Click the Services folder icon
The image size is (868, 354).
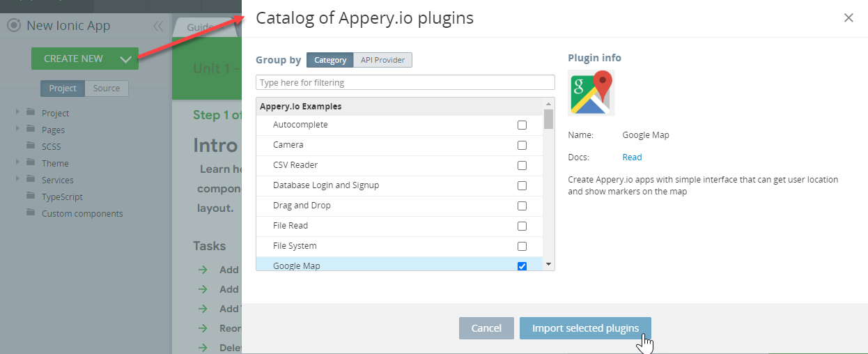tap(31, 179)
